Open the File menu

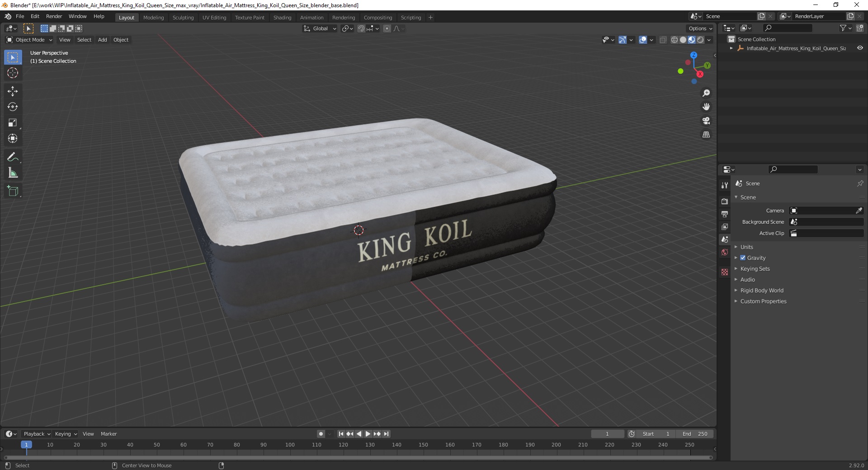(20, 16)
